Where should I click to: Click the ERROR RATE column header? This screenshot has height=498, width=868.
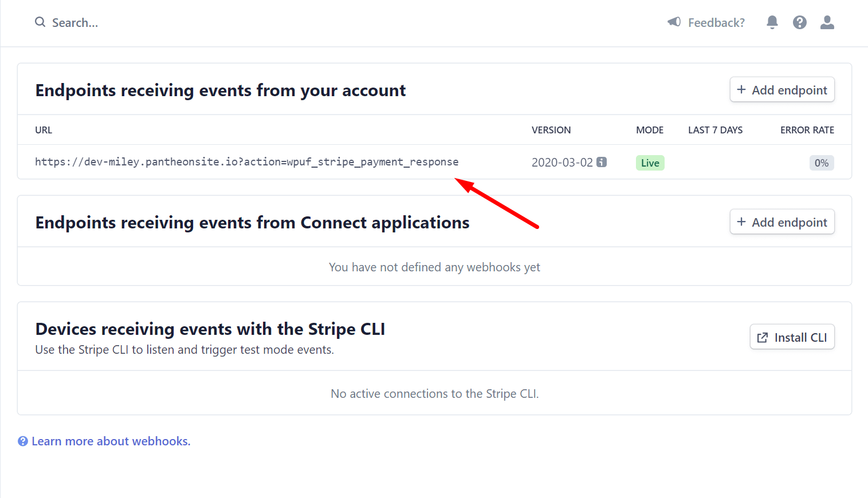807,130
